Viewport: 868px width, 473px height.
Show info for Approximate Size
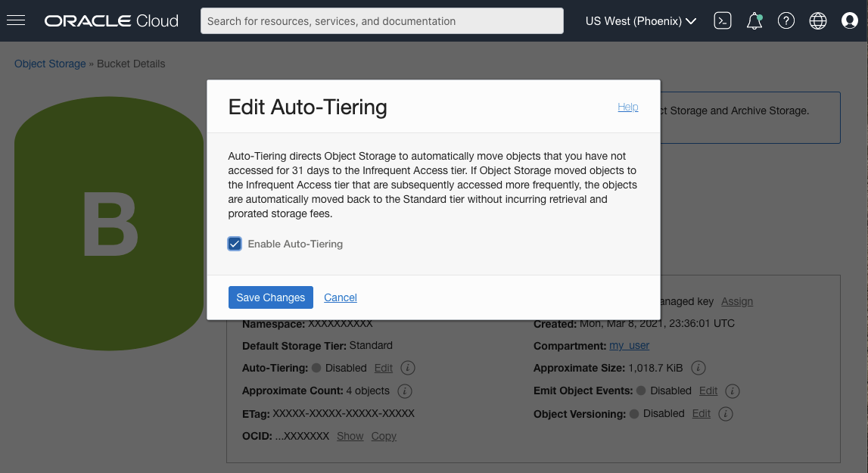pyautogui.click(x=698, y=368)
